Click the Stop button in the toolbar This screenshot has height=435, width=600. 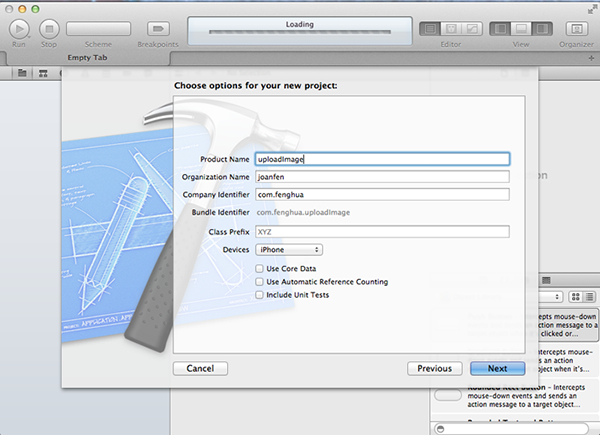click(x=49, y=29)
